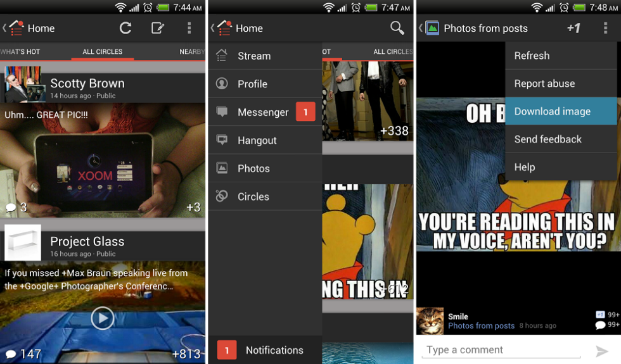Open the compose new post icon
Viewport: 621px width, 364px height.
pos(157,28)
